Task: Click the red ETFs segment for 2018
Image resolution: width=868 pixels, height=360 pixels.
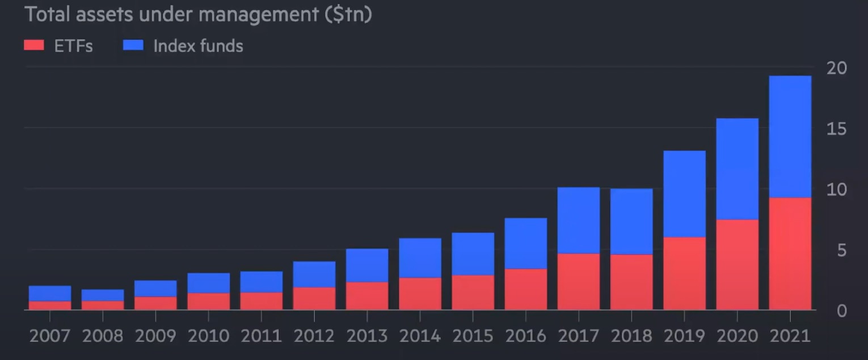Action: (631, 282)
